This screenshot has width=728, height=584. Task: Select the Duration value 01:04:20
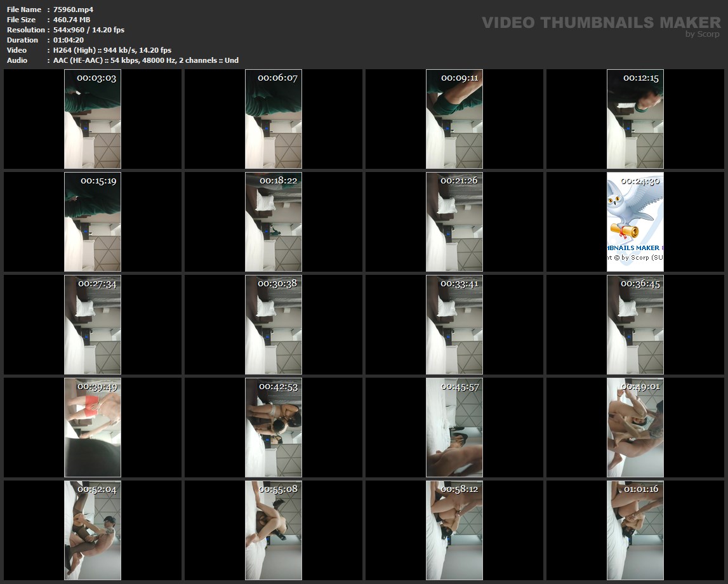[x=69, y=40]
